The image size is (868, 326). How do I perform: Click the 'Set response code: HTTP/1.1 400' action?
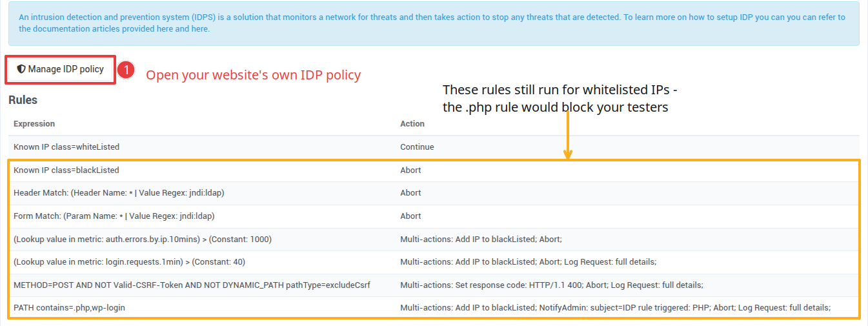[x=552, y=285]
